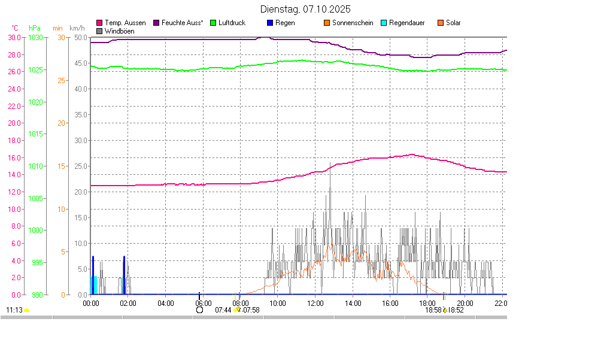
Task: Click the 12:00 time axis label
Action: pos(315,303)
